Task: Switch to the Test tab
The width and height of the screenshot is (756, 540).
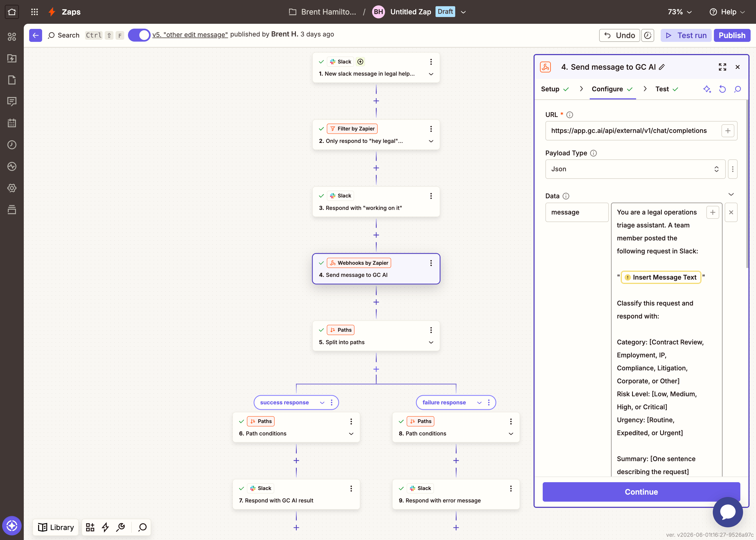Action: click(x=667, y=89)
